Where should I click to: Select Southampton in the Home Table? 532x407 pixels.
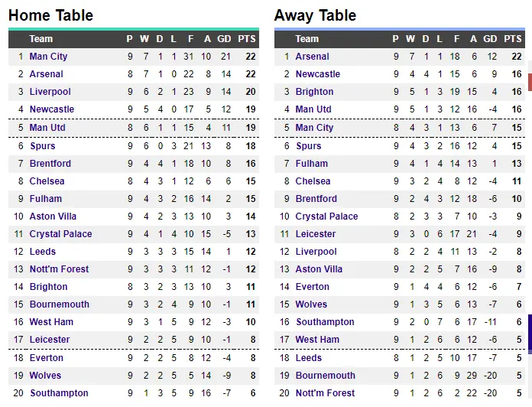(x=59, y=393)
